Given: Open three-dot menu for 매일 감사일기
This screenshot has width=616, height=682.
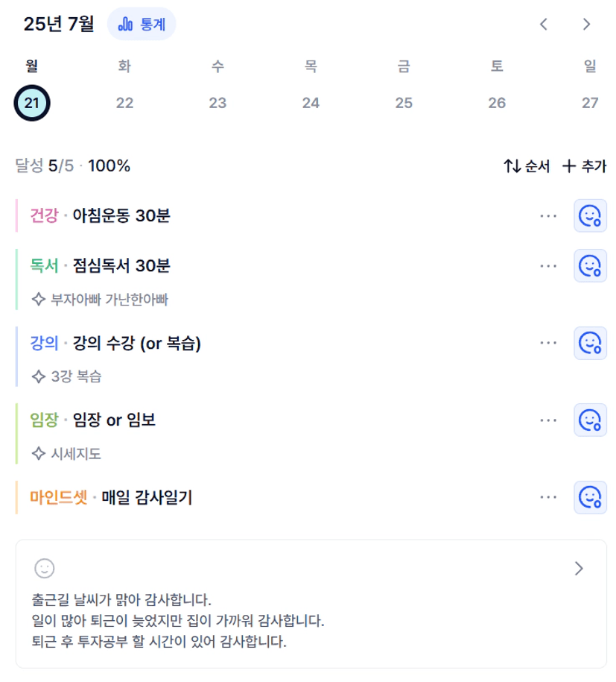Looking at the screenshot, I should pos(548,498).
